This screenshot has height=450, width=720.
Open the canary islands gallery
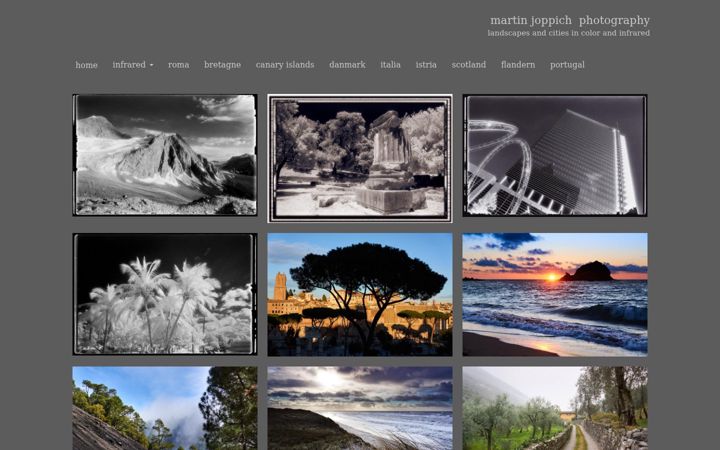285,65
